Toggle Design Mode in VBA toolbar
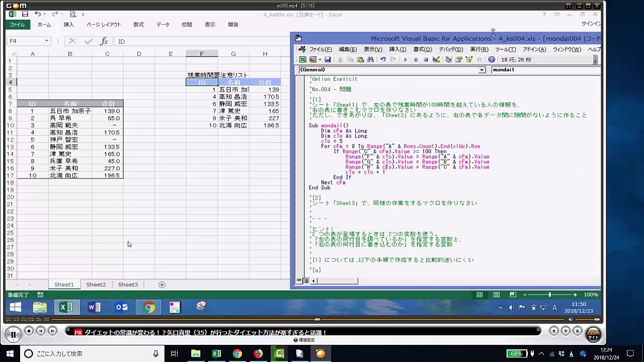Viewport: 644px width, 362px height. pos(436,59)
